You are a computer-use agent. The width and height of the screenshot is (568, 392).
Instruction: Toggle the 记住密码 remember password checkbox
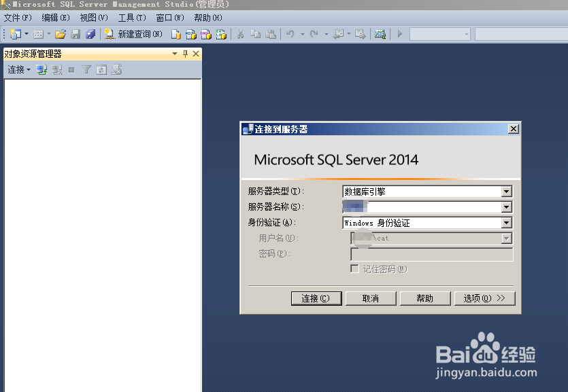click(354, 268)
